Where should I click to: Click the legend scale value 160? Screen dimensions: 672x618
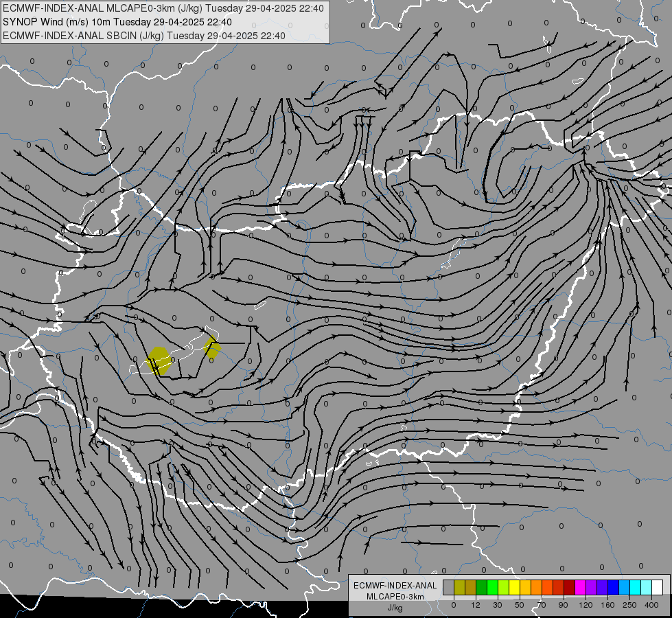(x=607, y=605)
